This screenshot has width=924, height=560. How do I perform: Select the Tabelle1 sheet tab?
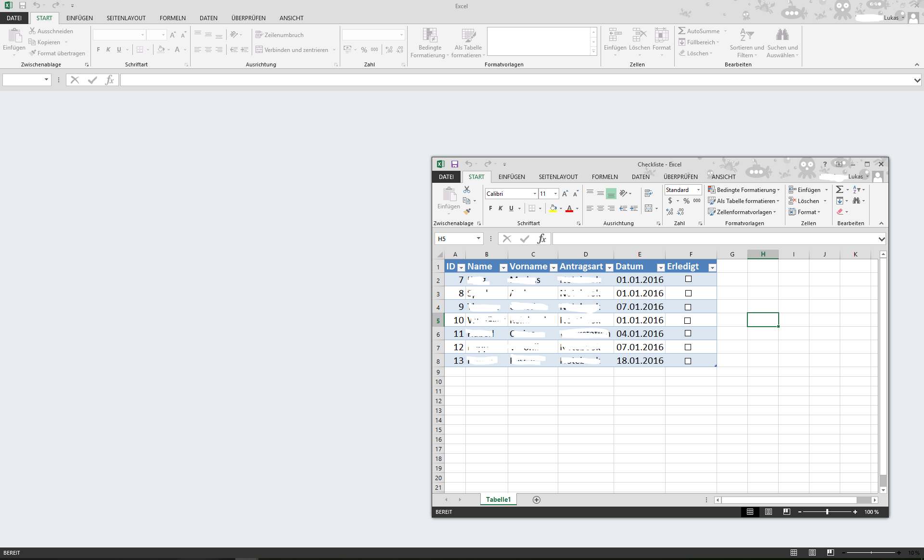tap(498, 499)
